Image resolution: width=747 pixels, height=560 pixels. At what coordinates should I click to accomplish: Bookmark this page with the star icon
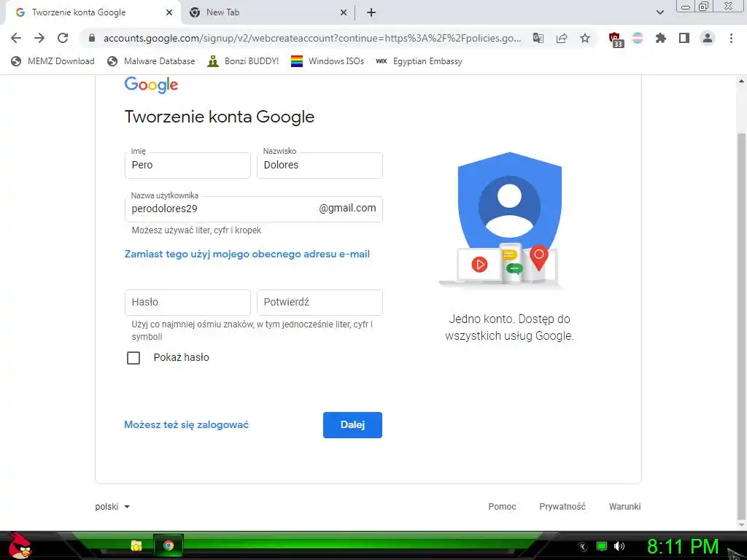[x=585, y=38]
